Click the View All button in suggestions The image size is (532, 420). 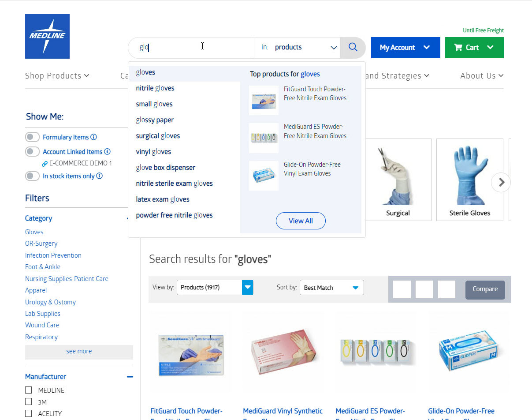301,221
